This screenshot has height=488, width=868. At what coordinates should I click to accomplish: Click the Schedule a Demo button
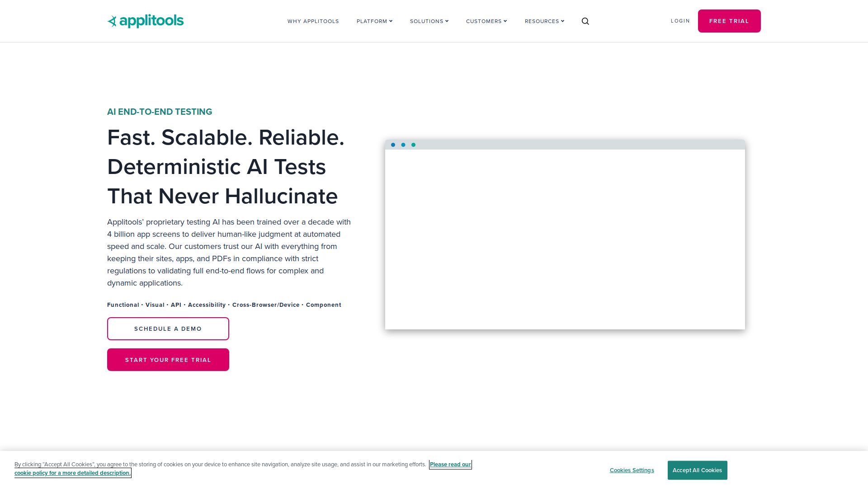[x=168, y=328]
